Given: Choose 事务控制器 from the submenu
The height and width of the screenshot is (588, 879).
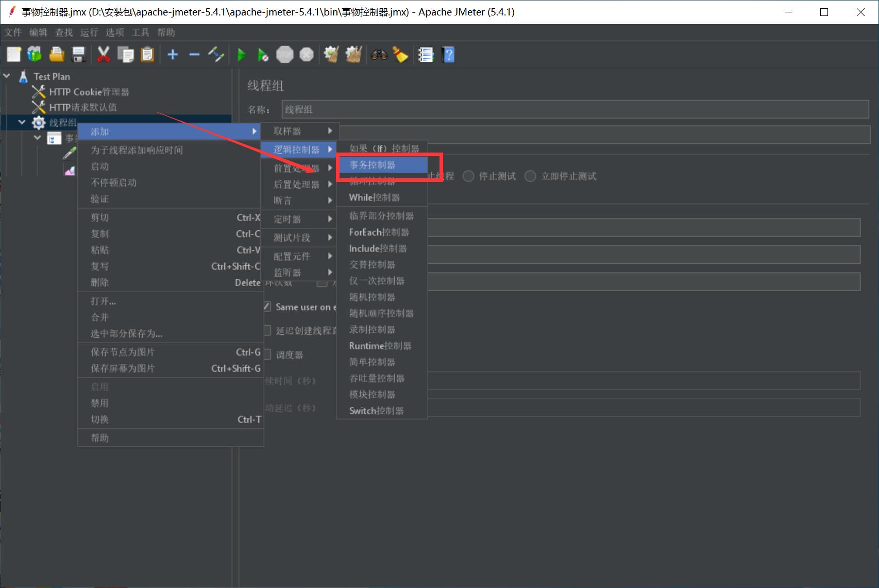Looking at the screenshot, I should [x=383, y=165].
